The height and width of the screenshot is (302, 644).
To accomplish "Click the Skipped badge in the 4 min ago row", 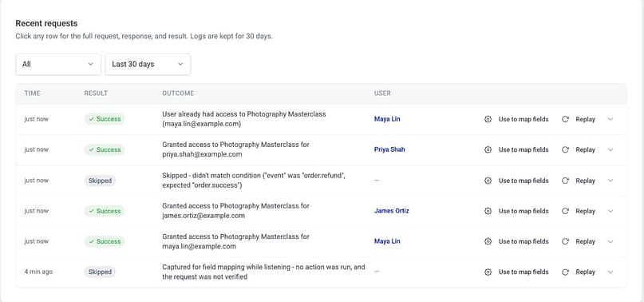I will [x=100, y=272].
